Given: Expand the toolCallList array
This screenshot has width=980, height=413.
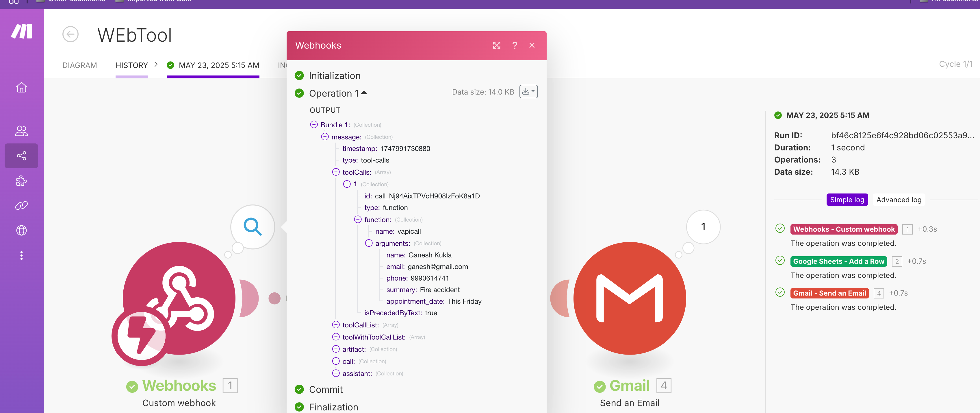Looking at the screenshot, I should 336,325.
